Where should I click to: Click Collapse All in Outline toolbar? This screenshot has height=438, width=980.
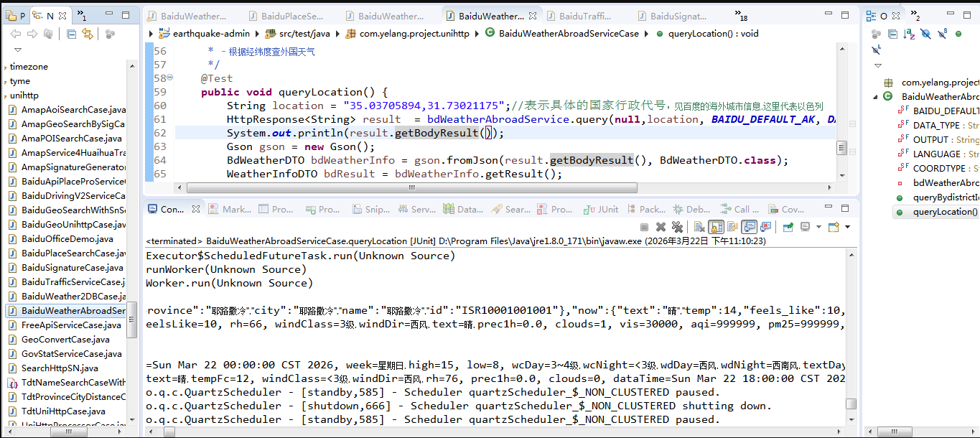coord(892,34)
